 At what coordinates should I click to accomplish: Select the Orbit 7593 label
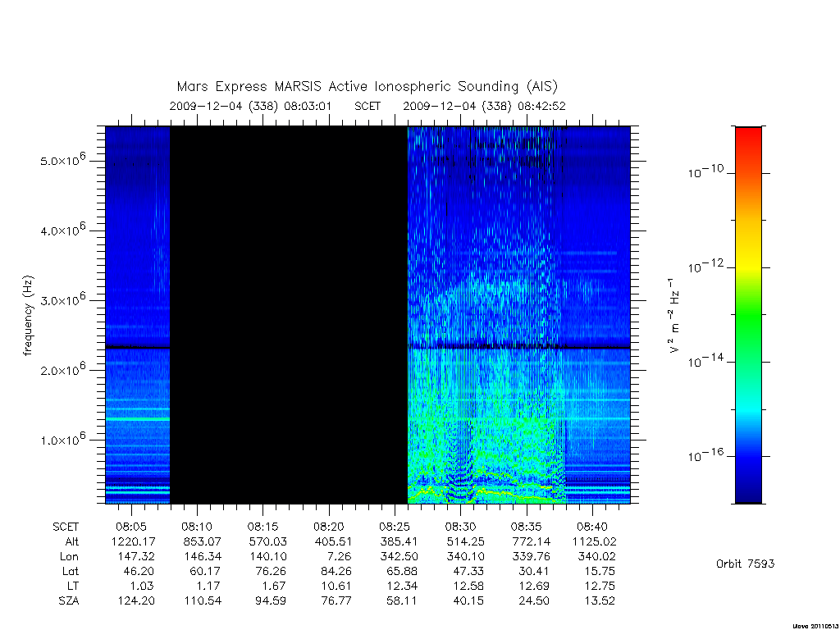(x=745, y=564)
